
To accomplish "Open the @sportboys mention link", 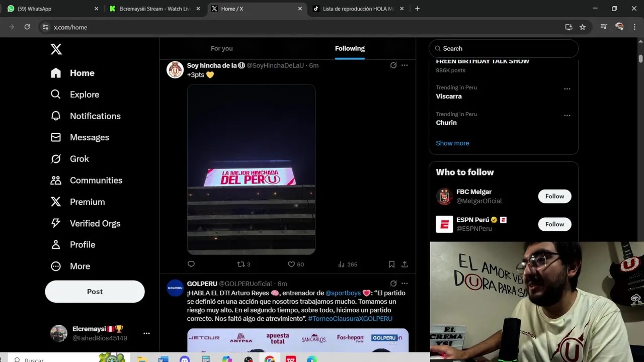I will click(x=343, y=293).
